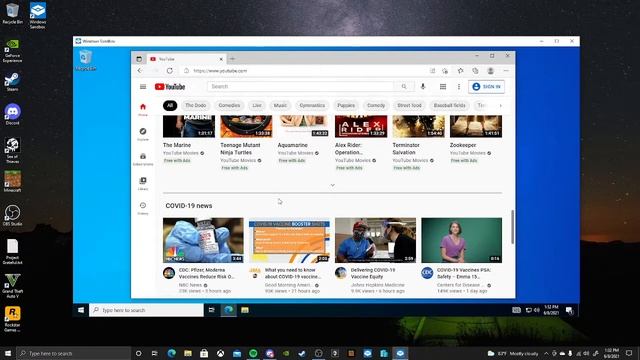Show hidden icons in host system tray

point(546,353)
